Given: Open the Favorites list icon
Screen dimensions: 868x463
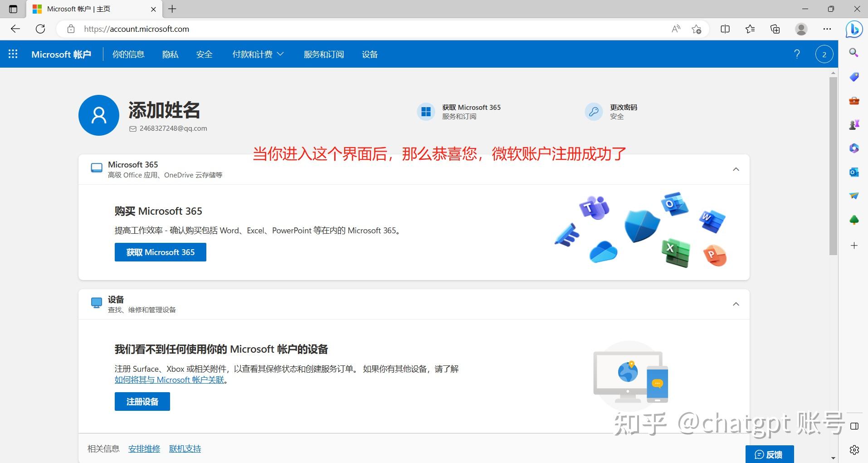Looking at the screenshot, I should point(750,29).
